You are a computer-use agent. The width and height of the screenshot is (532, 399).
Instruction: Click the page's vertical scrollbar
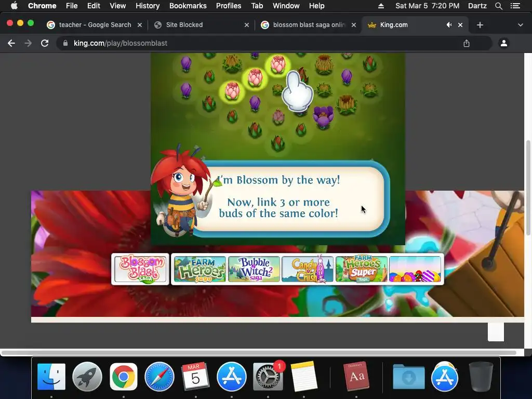[x=528, y=188]
